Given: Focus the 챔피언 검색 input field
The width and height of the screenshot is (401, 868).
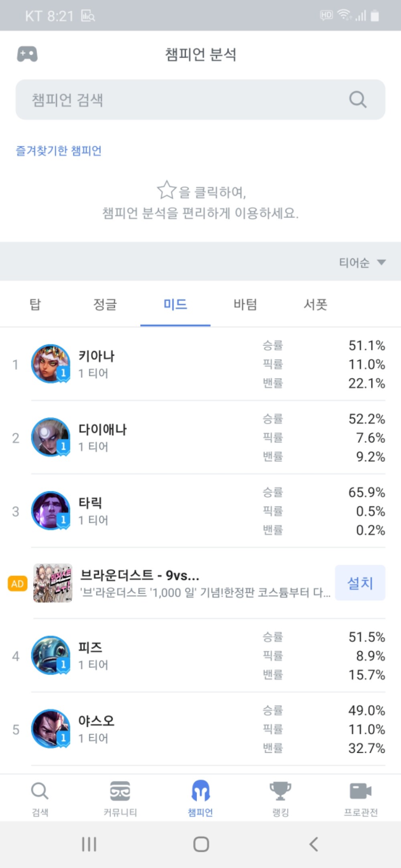Looking at the screenshot, I should coord(200,99).
